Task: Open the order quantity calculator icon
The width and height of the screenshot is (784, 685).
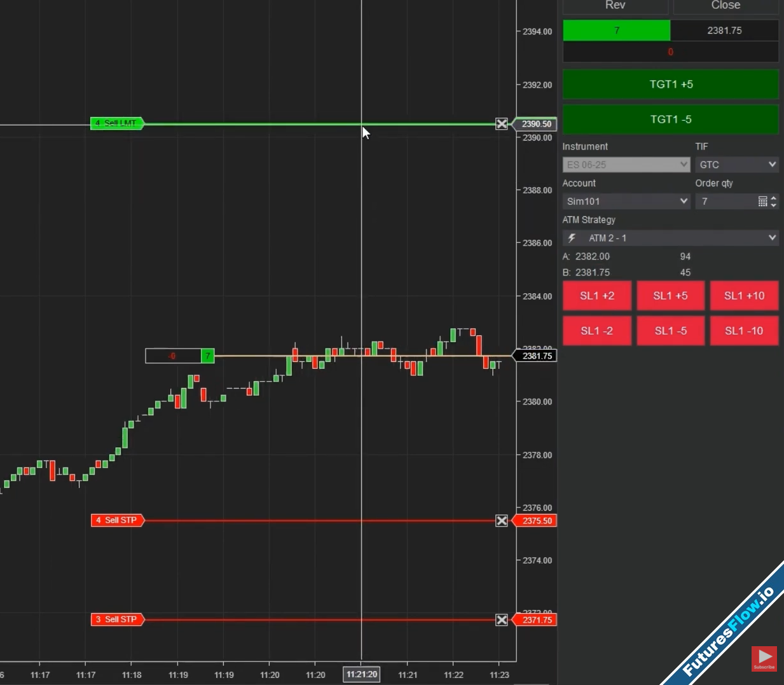Action: pos(762,202)
